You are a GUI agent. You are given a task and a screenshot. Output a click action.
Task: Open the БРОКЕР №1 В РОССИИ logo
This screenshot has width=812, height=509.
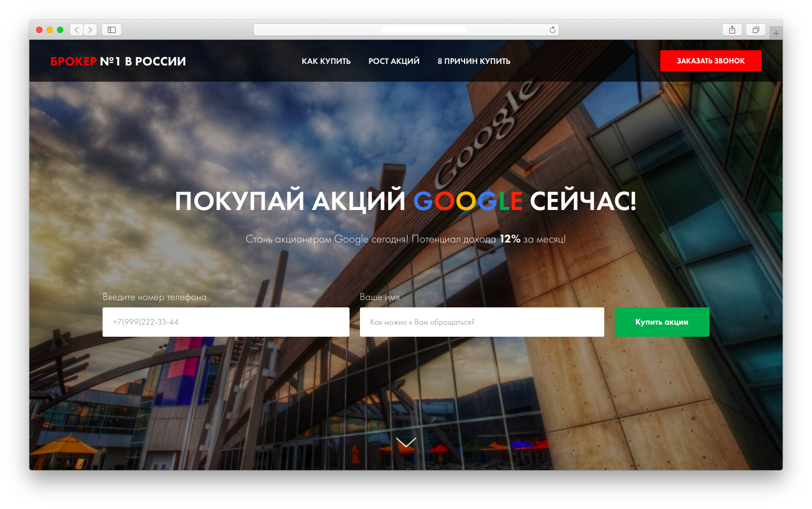[118, 61]
